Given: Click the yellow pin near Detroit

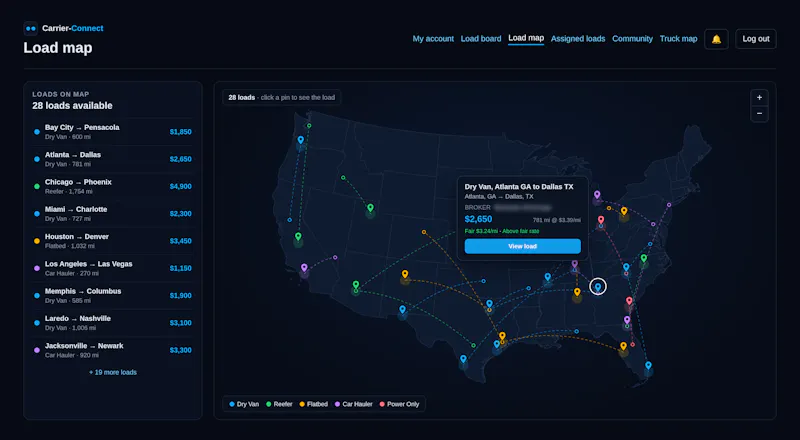Looking at the screenshot, I should (623, 211).
